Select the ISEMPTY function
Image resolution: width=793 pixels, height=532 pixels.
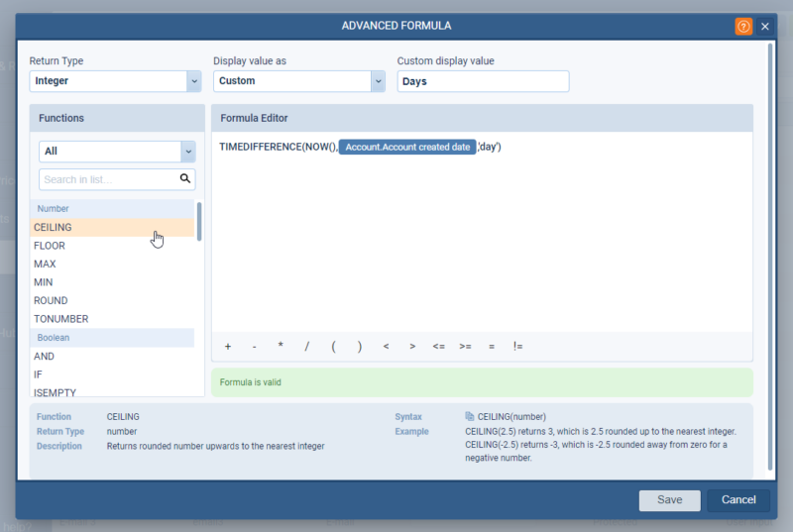pos(112,392)
